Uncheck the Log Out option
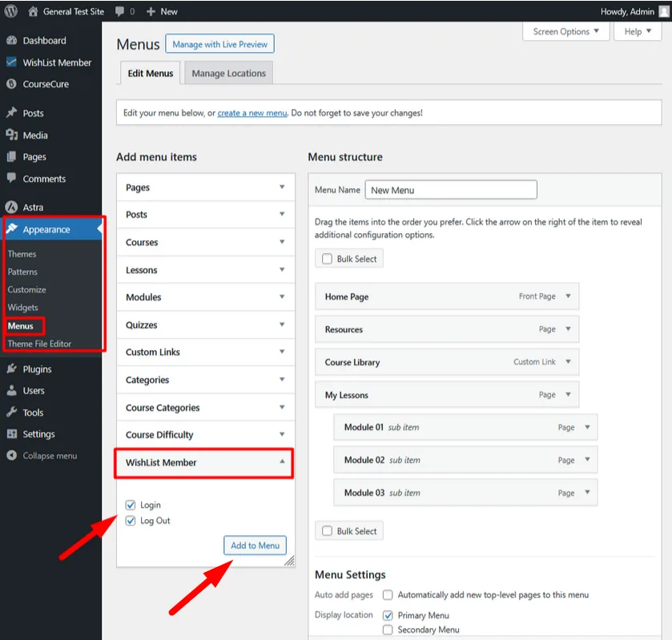This screenshot has width=672, height=640. pyautogui.click(x=130, y=520)
